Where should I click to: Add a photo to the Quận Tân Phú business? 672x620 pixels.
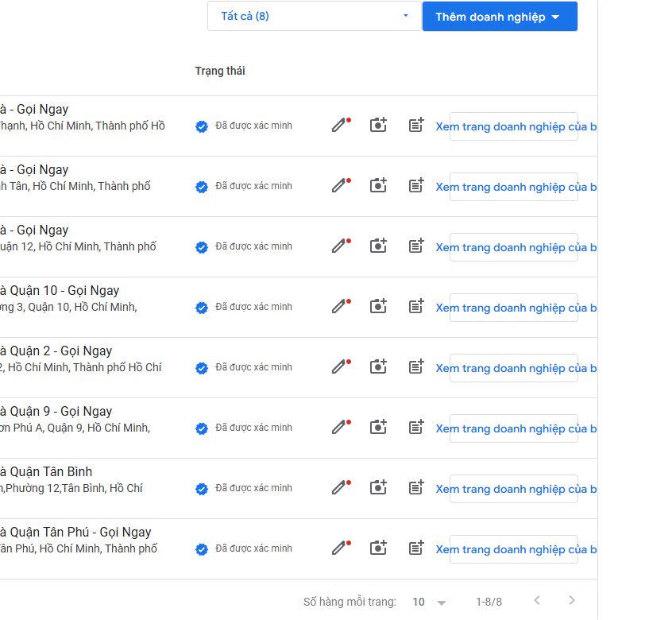378,548
